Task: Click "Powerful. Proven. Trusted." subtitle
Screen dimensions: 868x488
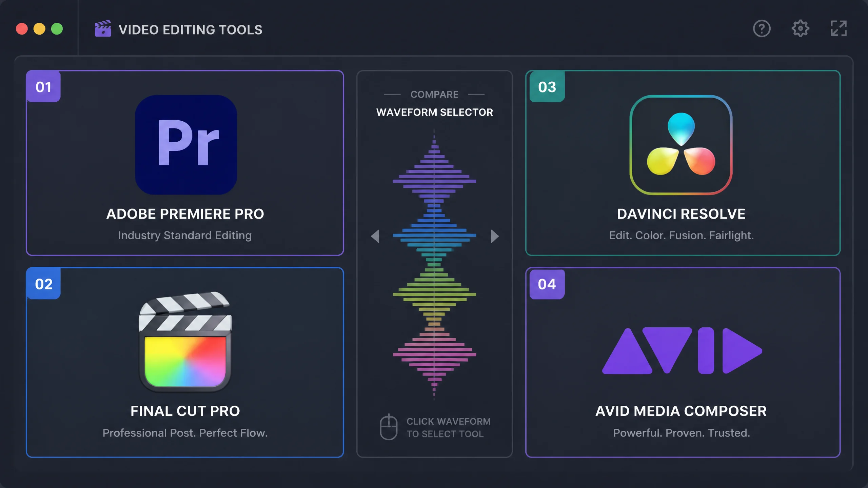Action: pyautogui.click(x=682, y=433)
